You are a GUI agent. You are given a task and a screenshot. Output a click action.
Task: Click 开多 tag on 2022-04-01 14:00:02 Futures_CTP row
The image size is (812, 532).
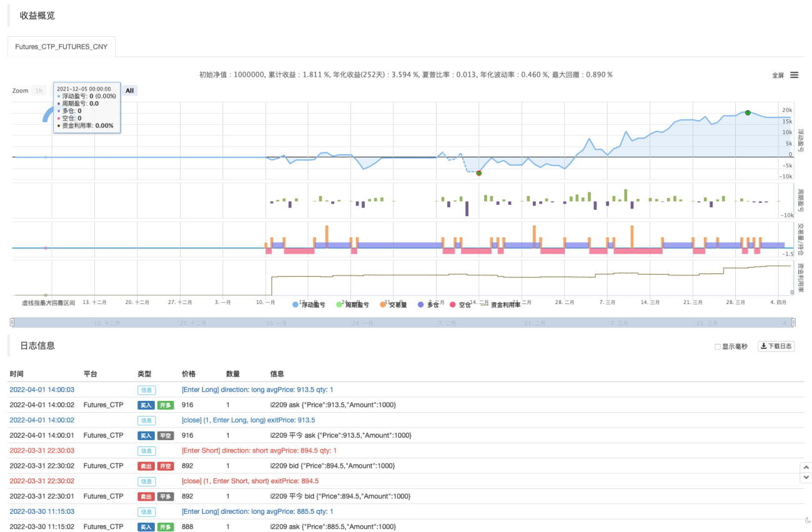coord(166,405)
